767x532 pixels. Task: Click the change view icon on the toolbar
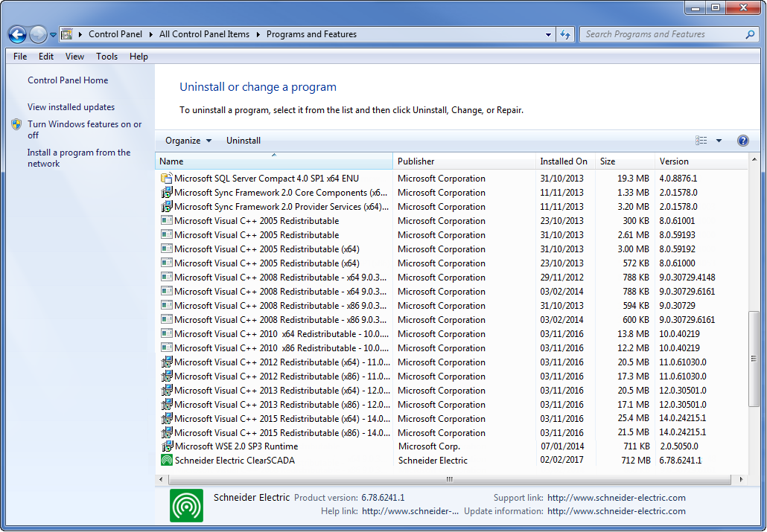(701, 140)
